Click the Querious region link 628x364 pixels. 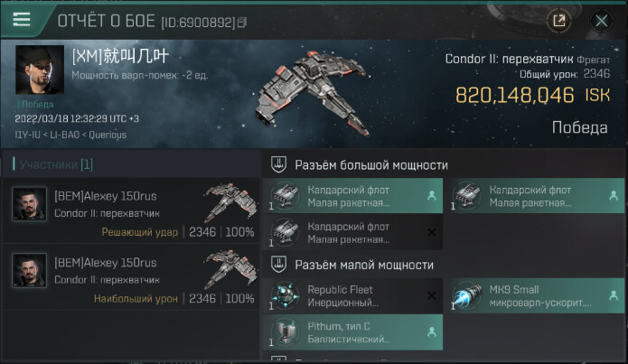click(108, 135)
